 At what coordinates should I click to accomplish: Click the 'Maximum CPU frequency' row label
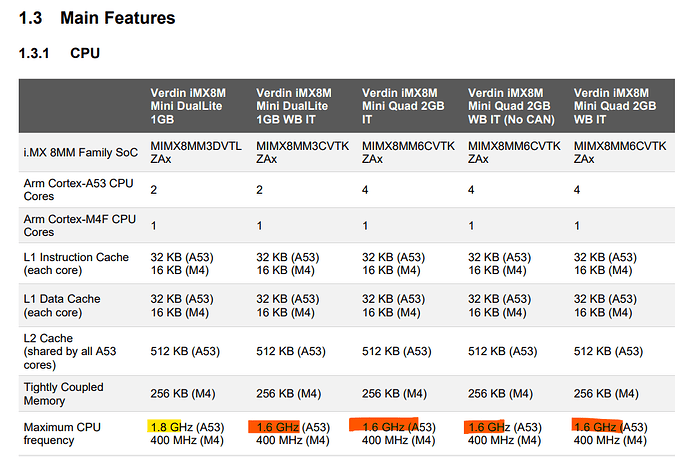pyautogui.click(x=62, y=434)
